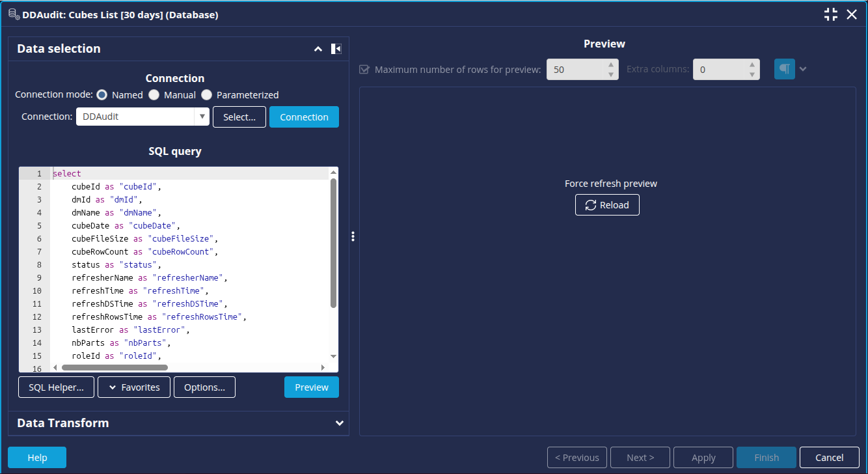Expand the Data Transform section
Viewport: 868px width, 474px height.
pos(339,423)
